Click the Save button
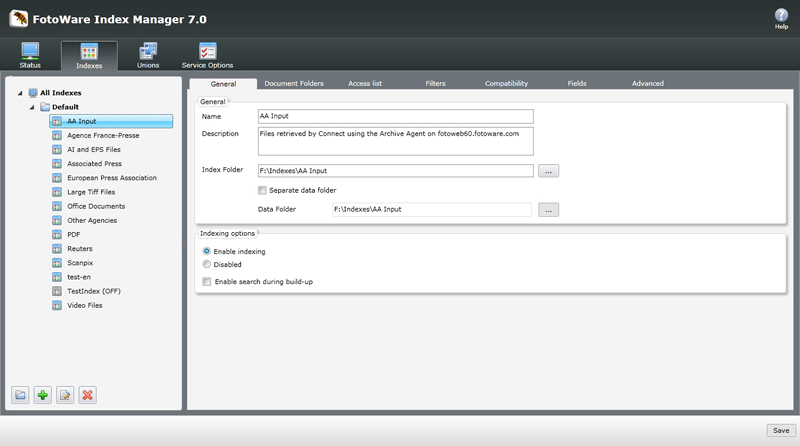800x446 pixels. coord(781,431)
